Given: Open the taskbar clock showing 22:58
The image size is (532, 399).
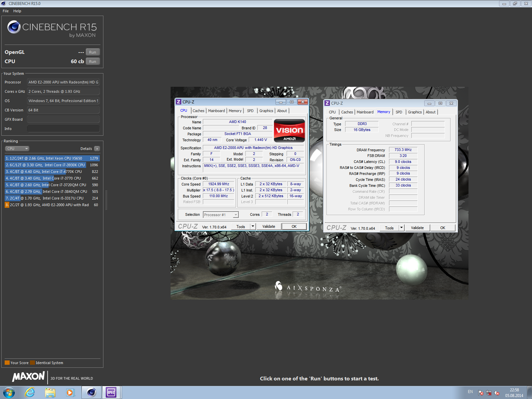Looking at the screenshot, I should click(x=514, y=393).
